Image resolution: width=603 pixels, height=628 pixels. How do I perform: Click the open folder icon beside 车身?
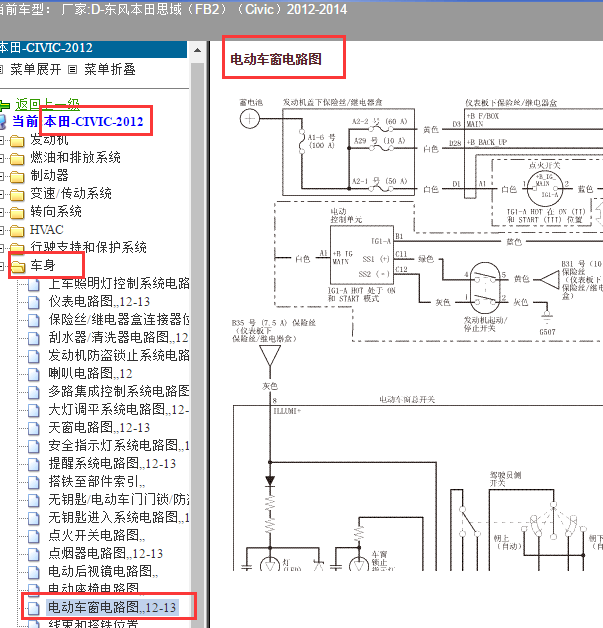(x=18, y=266)
